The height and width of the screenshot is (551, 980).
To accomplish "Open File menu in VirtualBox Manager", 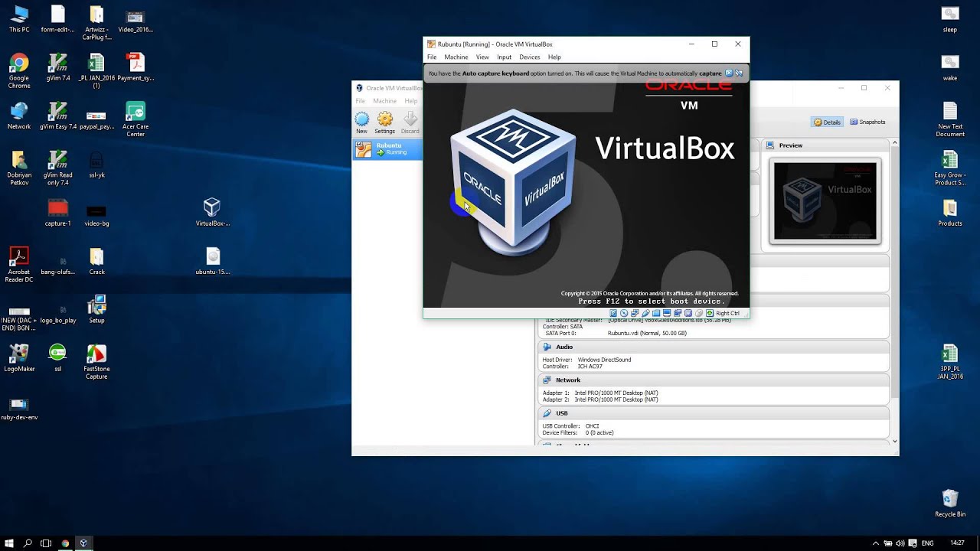I will click(x=360, y=101).
